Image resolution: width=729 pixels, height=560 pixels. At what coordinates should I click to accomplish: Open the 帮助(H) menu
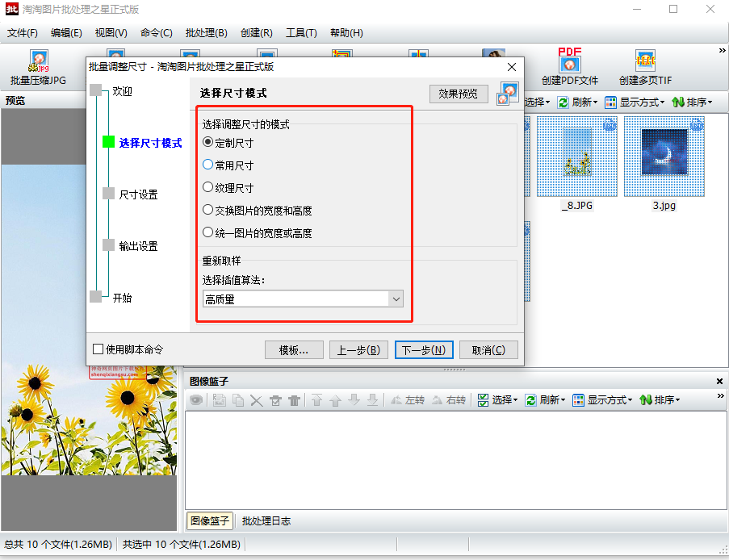point(346,33)
